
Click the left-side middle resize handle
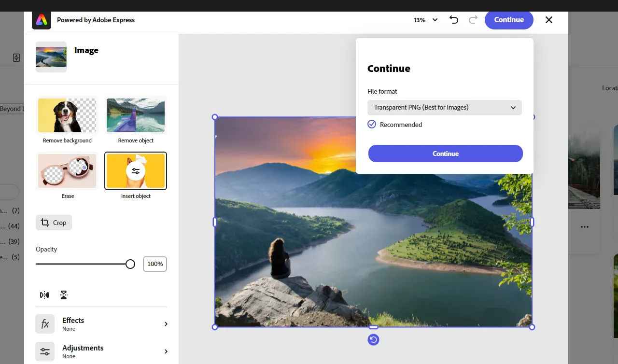pyautogui.click(x=215, y=222)
